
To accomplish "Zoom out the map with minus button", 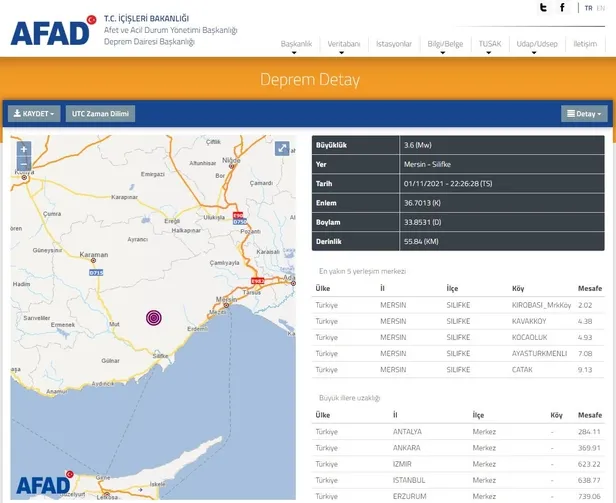I will click(24, 164).
